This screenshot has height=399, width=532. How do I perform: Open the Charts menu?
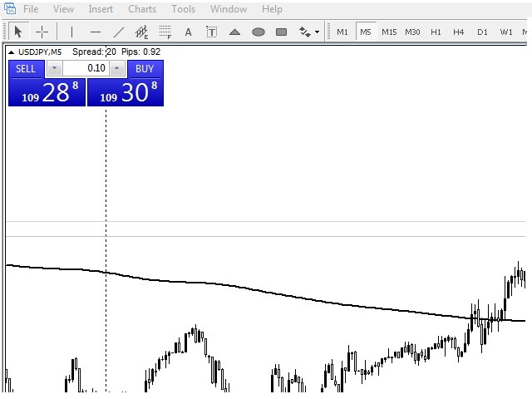coord(142,9)
